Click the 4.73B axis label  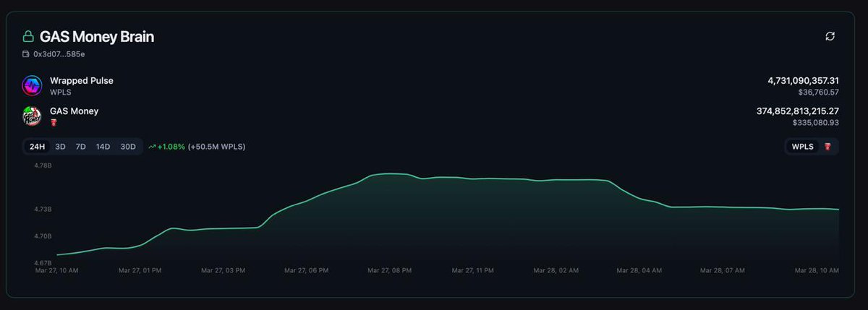[43, 210]
